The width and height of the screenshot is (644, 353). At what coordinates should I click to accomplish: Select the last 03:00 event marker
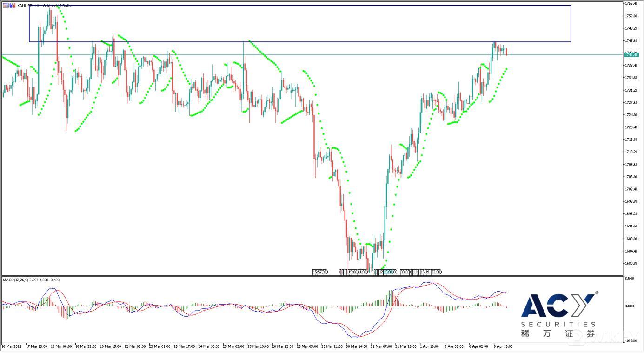(436, 272)
